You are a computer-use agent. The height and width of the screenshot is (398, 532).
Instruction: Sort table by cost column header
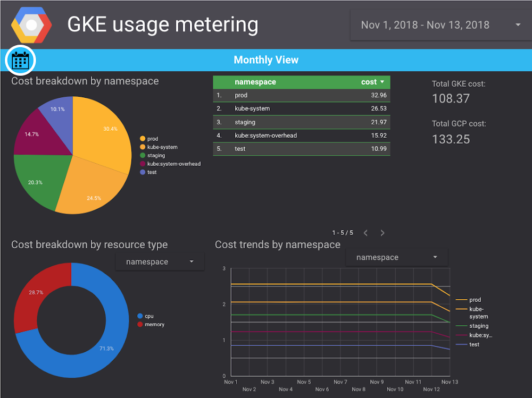[x=369, y=82]
